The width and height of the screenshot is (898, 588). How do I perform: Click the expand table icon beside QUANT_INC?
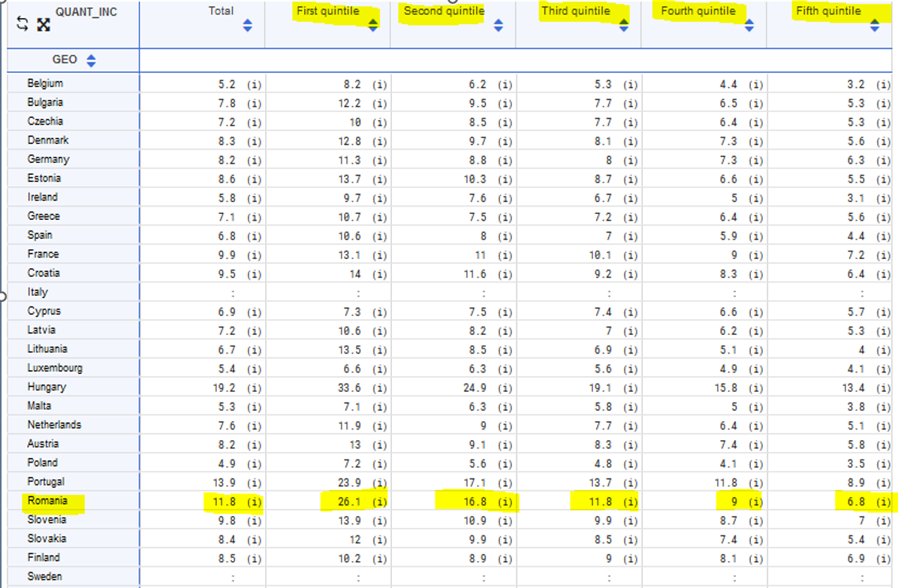tap(44, 25)
